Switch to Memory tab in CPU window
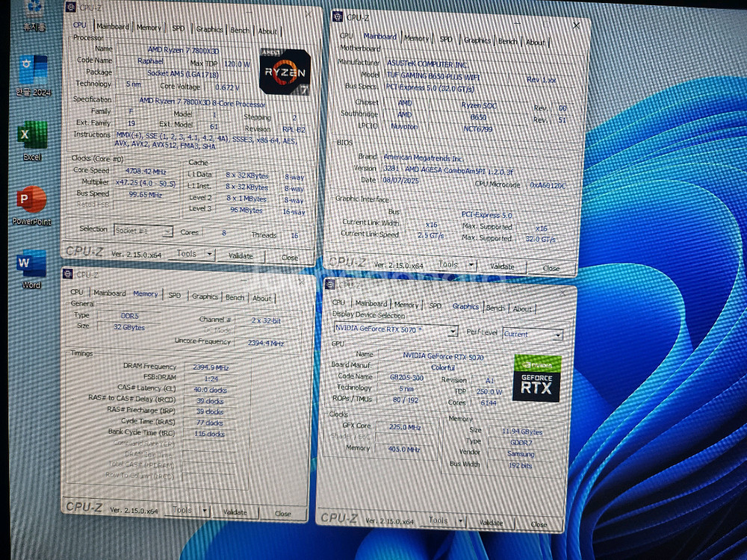Image resolution: width=747 pixels, height=560 pixels. tap(149, 28)
